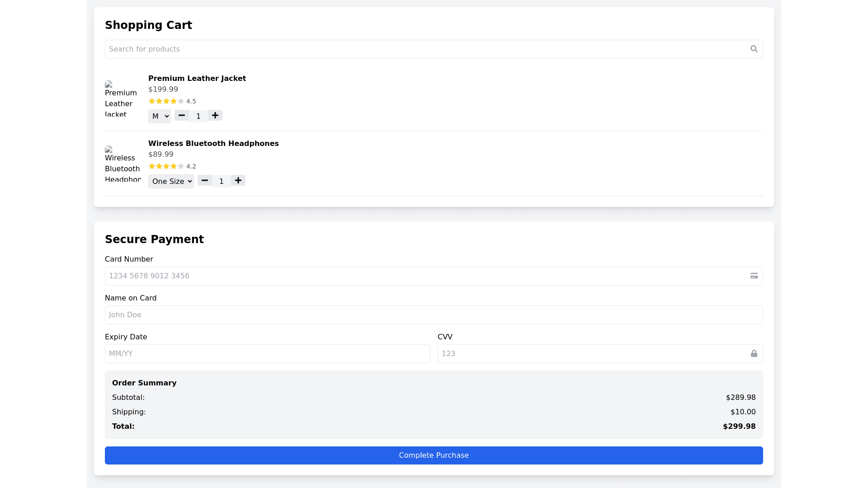Viewport: 868px width, 488px height.
Task: Click the Leather Jacket star rating
Action: [166, 101]
